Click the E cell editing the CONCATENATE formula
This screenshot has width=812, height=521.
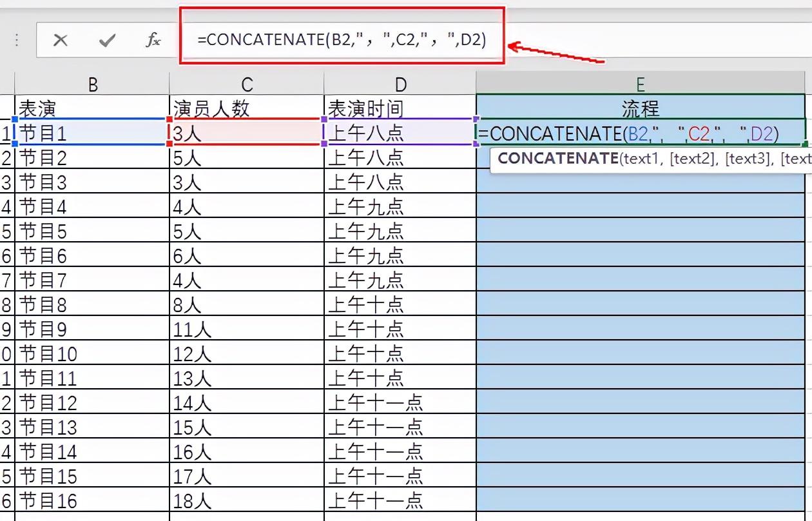coord(641,133)
